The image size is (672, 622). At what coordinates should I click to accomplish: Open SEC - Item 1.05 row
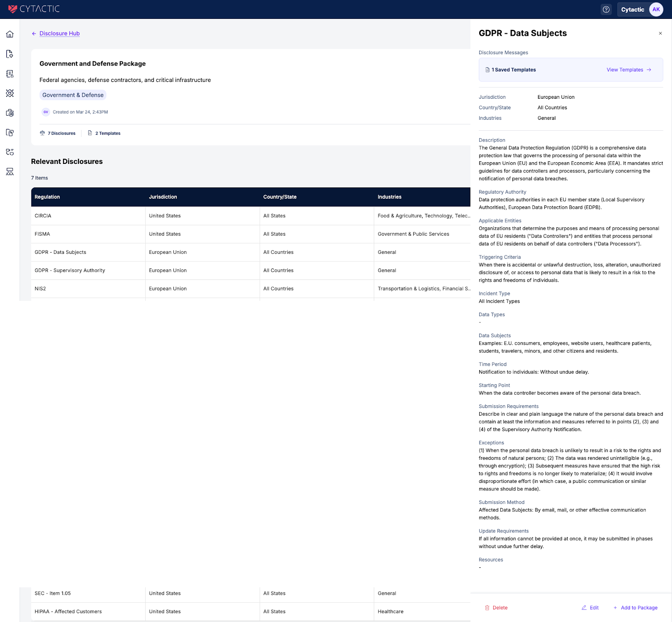(x=251, y=593)
